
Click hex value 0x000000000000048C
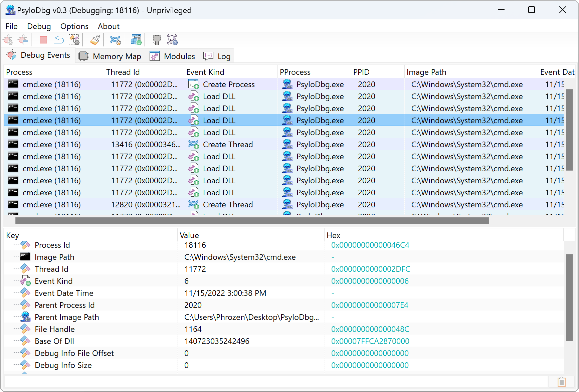pos(370,329)
